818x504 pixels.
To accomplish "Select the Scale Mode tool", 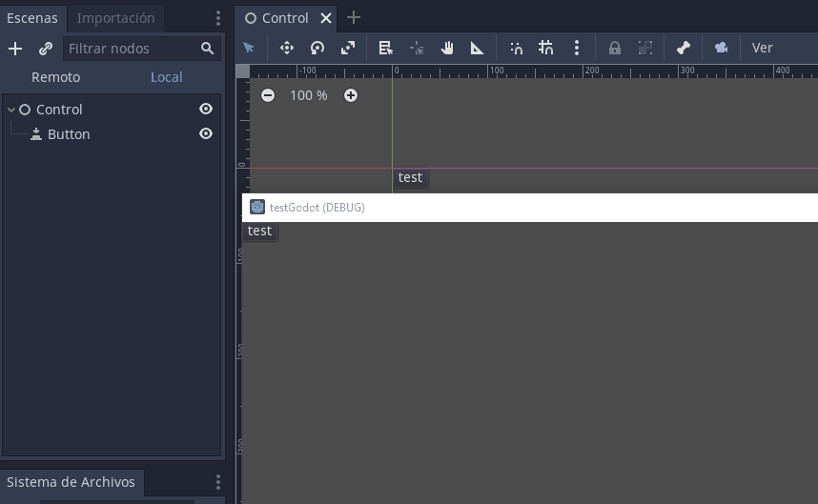I will 348,48.
